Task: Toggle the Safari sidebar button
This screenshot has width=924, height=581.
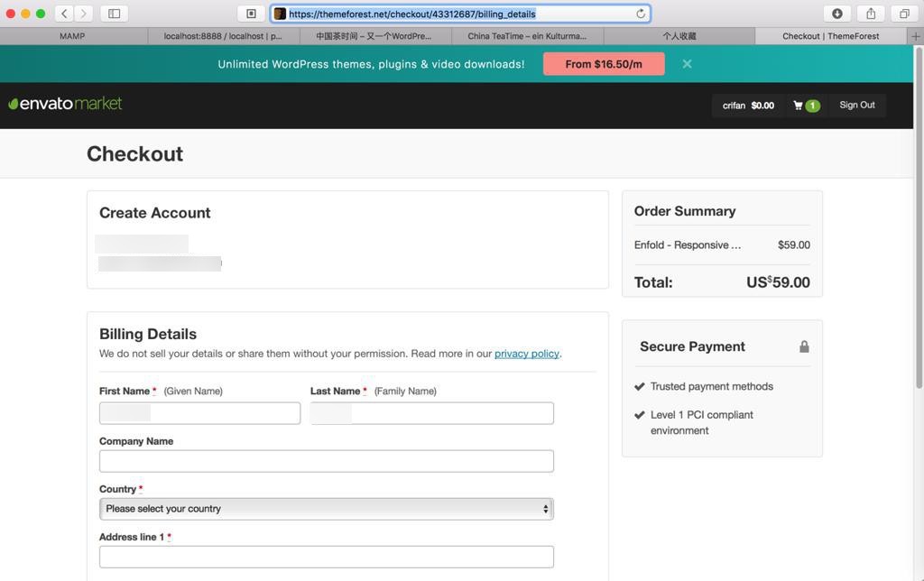Action: (x=115, y=14)
